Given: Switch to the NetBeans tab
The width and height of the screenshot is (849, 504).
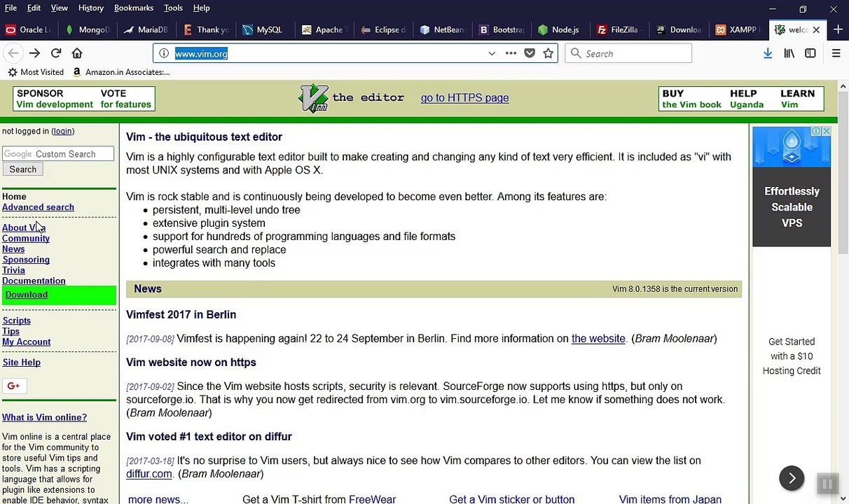Looking at the screenshot, I should point(442,29).
